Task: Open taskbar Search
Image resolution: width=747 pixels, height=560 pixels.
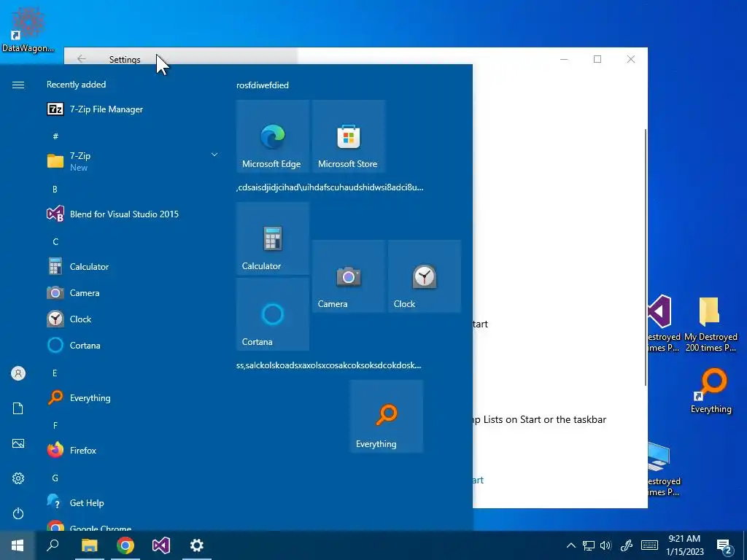Action: tap(53, 545)
